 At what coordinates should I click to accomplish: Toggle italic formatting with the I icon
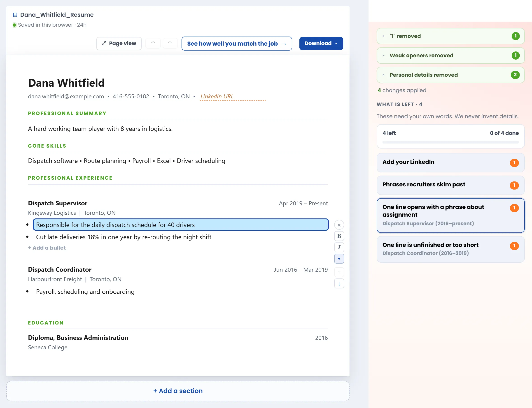click(x=339, y=247)
